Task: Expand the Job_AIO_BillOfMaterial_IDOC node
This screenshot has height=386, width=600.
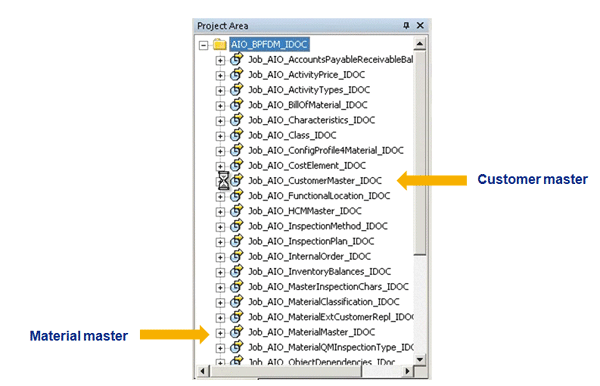Action: [x=220, y=106]
